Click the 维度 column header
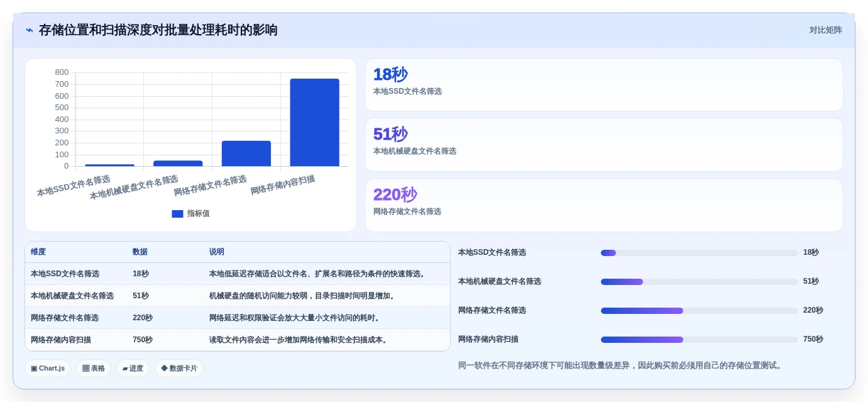Viewport: 868px width, 402px height. [38, 252]
